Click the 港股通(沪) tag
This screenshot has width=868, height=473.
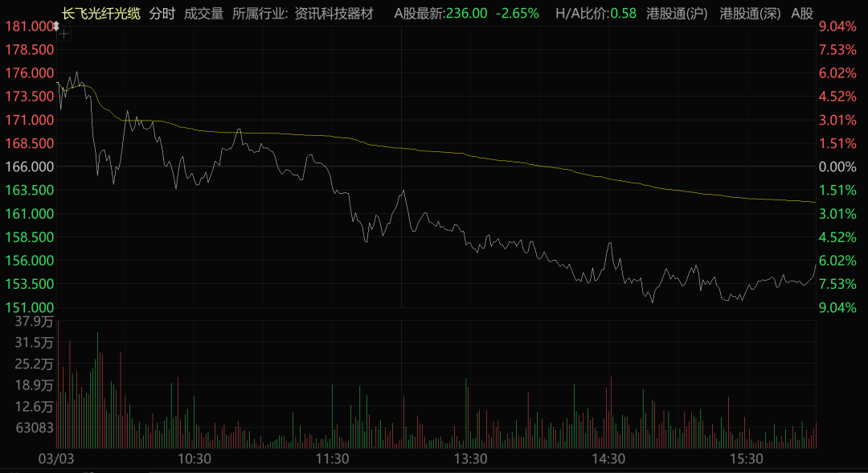pos(677,14)
